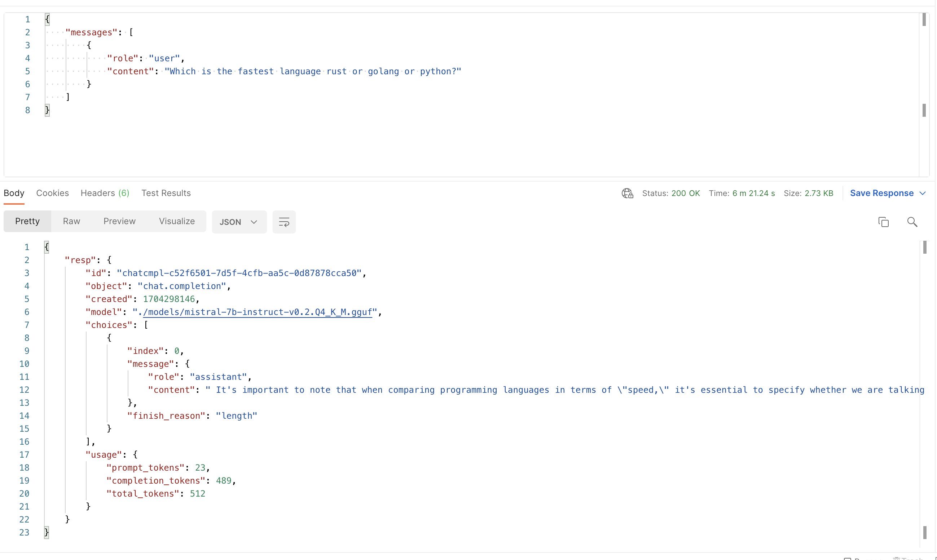Open the JSON format dropdown
Image resolution: width=937 pixels, height=560 pixels.
239,222
